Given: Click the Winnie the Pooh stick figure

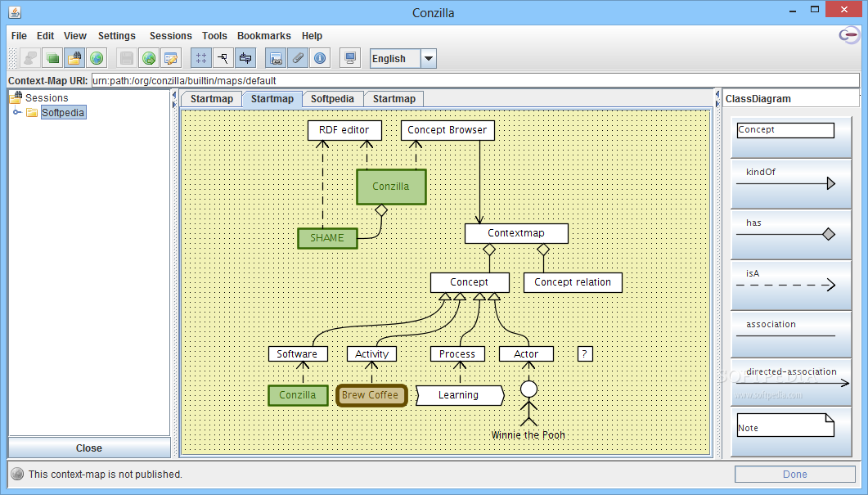Looking at the screenshot, I should point(528,403).
